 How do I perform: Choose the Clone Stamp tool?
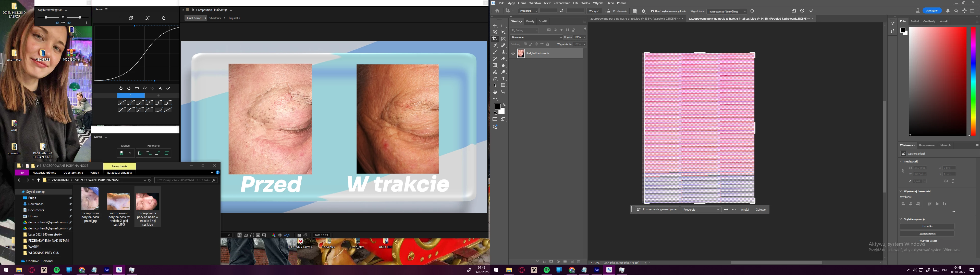click(x=503, y=52)
